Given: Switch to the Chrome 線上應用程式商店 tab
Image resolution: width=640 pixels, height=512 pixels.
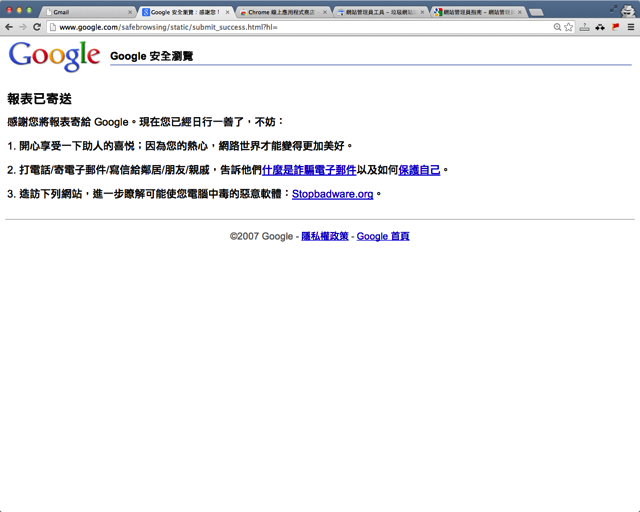Looking at the screenshot, I should (284, 12).
